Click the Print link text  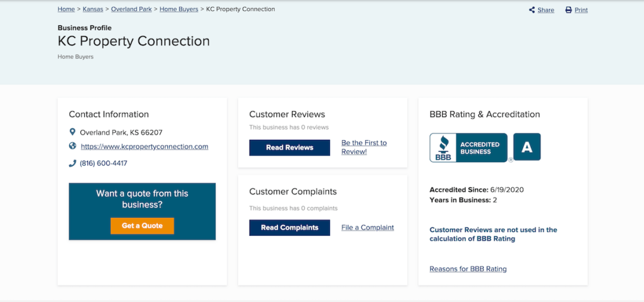(581, 10)
